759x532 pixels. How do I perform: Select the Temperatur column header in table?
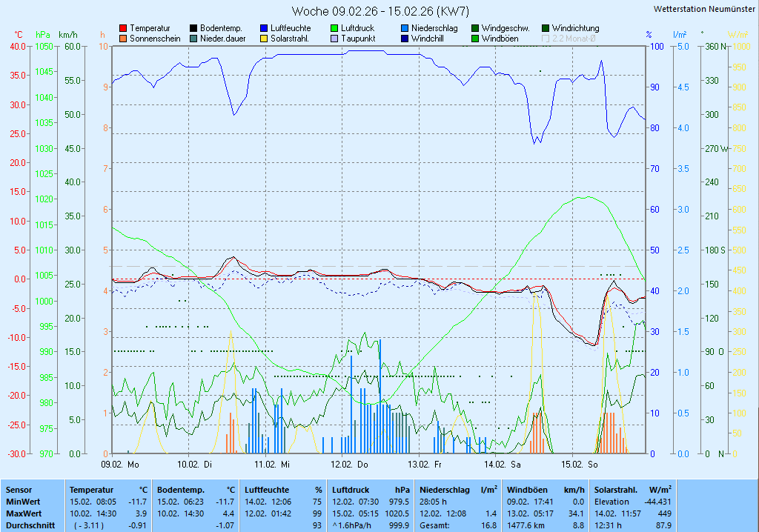click(91, 490)
